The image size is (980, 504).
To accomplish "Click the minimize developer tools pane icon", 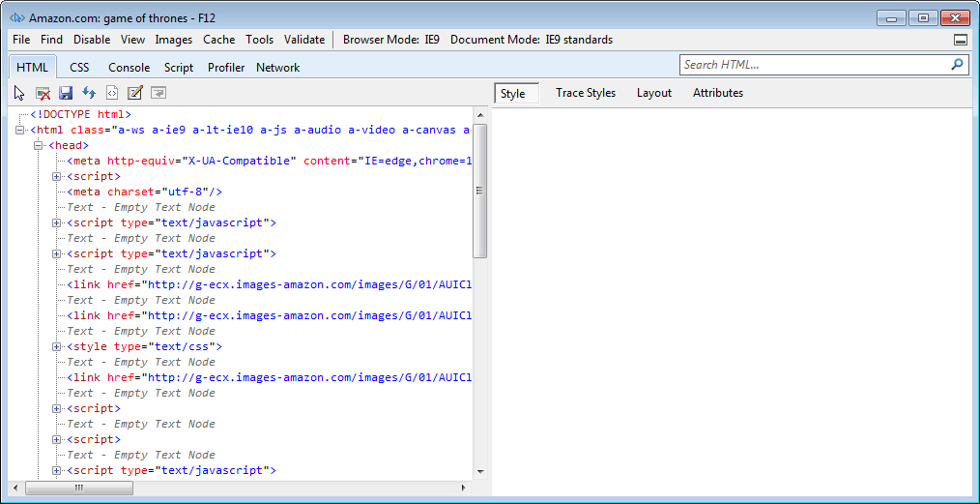I will (x=961, y=40).
